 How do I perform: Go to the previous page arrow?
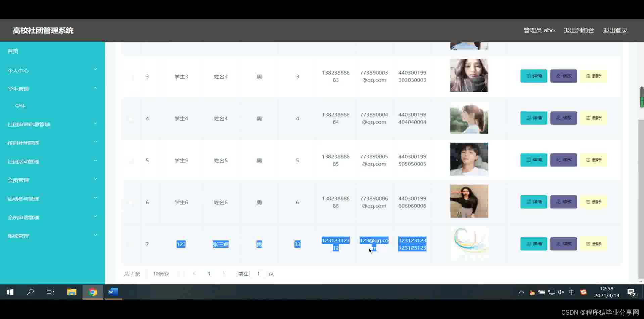click(194, 274)
